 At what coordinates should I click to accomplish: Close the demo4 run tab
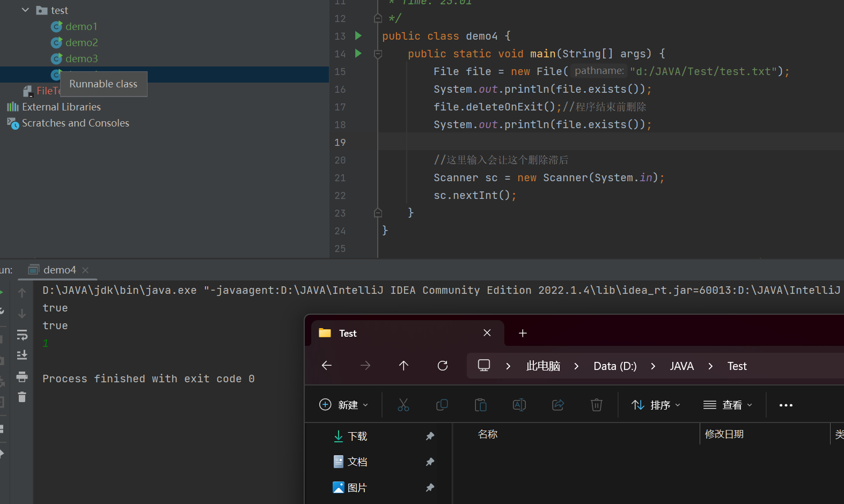coord(85,270)
